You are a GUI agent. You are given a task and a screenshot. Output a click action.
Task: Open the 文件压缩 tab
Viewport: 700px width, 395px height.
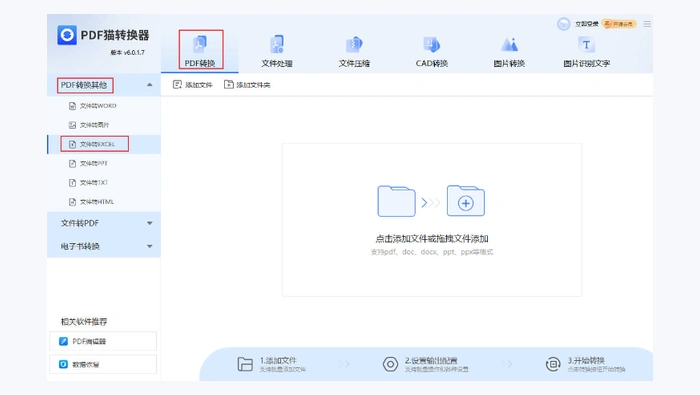(x=354, y=51)
